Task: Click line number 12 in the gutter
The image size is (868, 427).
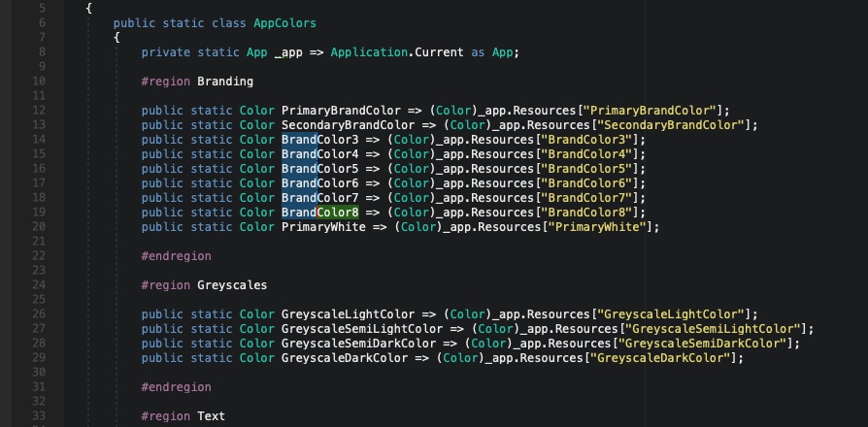Action: [x=39, y=111]
